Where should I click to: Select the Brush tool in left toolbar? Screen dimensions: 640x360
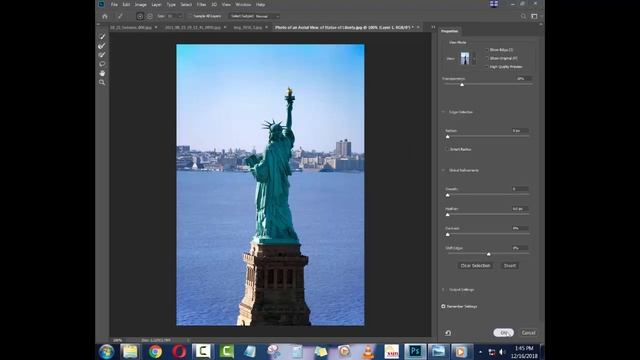[x=102, y=55]
